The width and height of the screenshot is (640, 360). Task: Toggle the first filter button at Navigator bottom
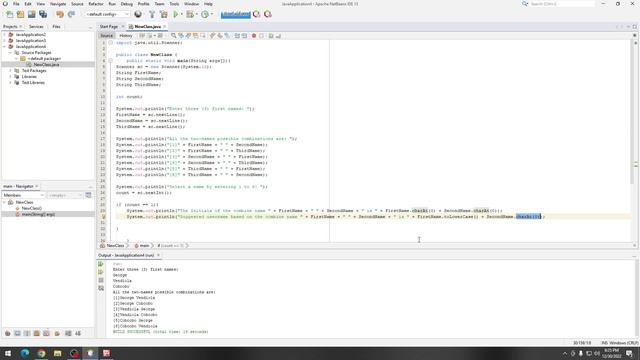[x=8, y=333]
